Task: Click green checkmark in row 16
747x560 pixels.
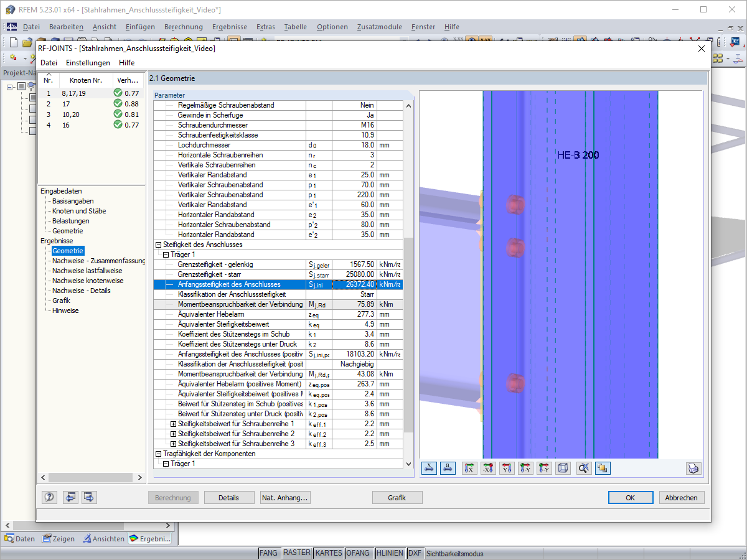Action: tap(118, 125)
